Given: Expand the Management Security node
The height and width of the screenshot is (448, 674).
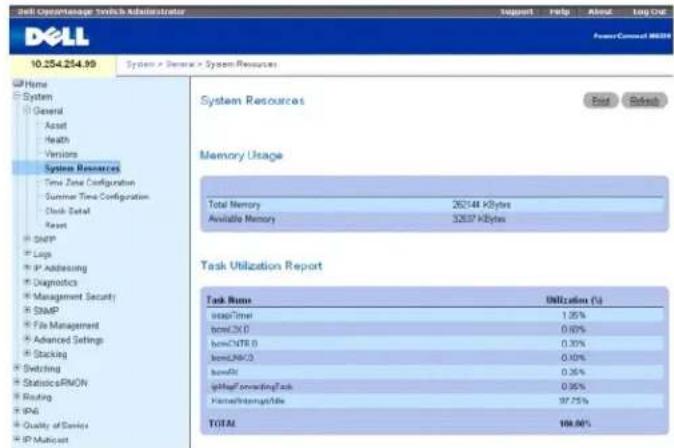Looking at the screenshot, I should click(x=28, y=296).
